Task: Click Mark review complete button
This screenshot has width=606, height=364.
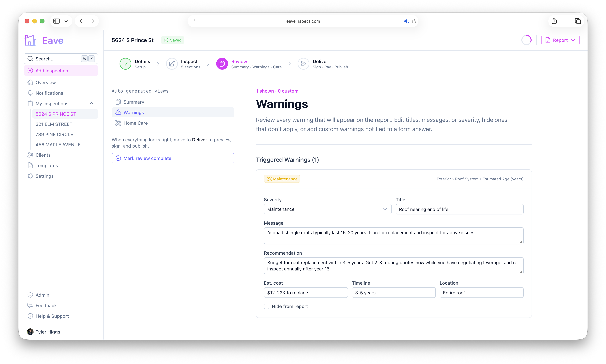Action: [x=173, y=158]
